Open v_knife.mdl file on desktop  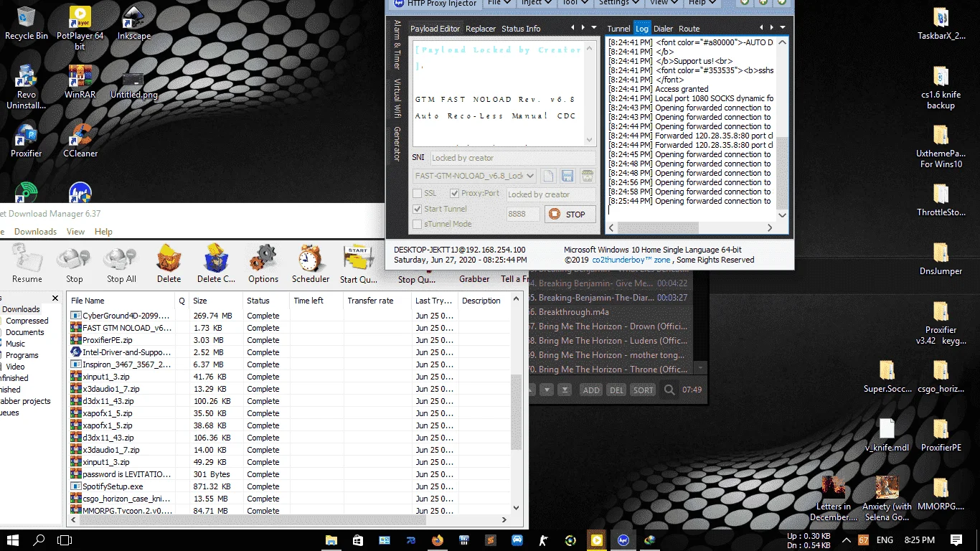[x=887, y=435]
